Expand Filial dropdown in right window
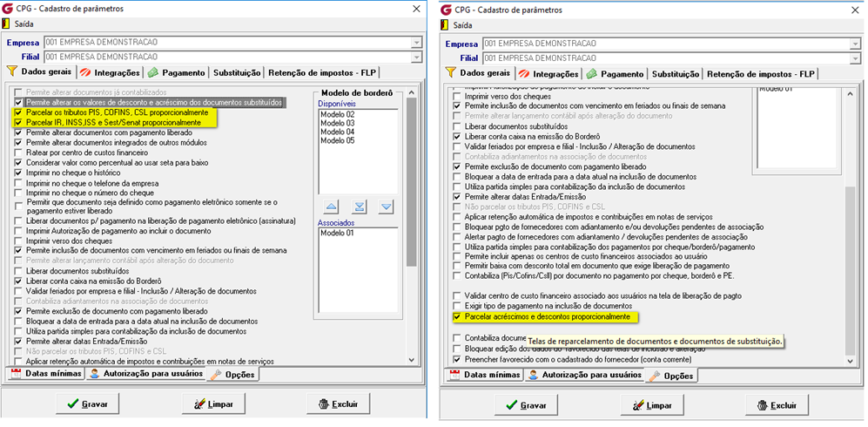868x427 pixels. coord(855,58)
